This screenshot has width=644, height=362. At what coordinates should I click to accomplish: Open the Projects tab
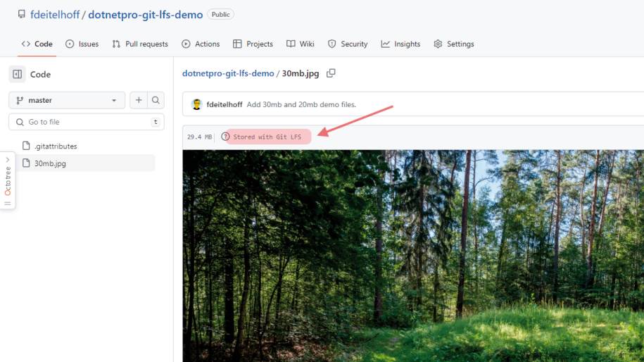[x=253, y=44]
